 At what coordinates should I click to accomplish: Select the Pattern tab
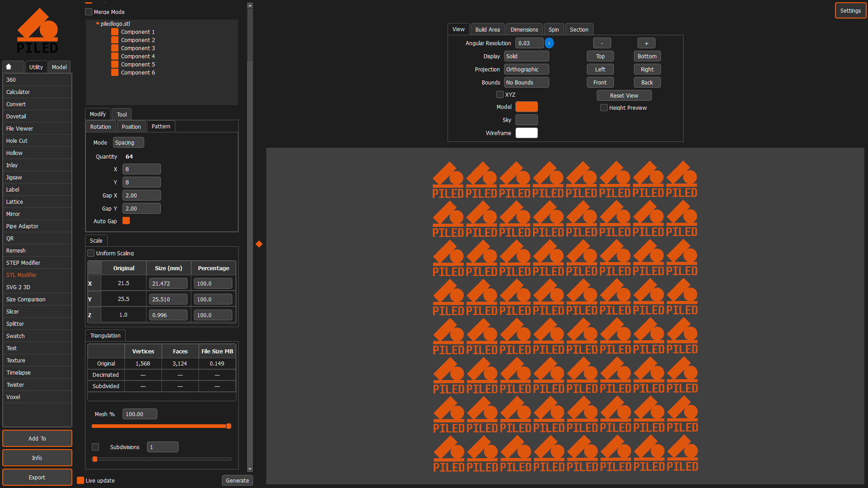(161, 127)
